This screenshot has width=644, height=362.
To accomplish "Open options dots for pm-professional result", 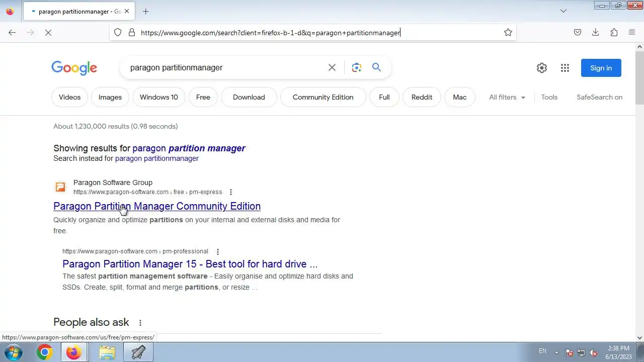I will tap(218, 251).
